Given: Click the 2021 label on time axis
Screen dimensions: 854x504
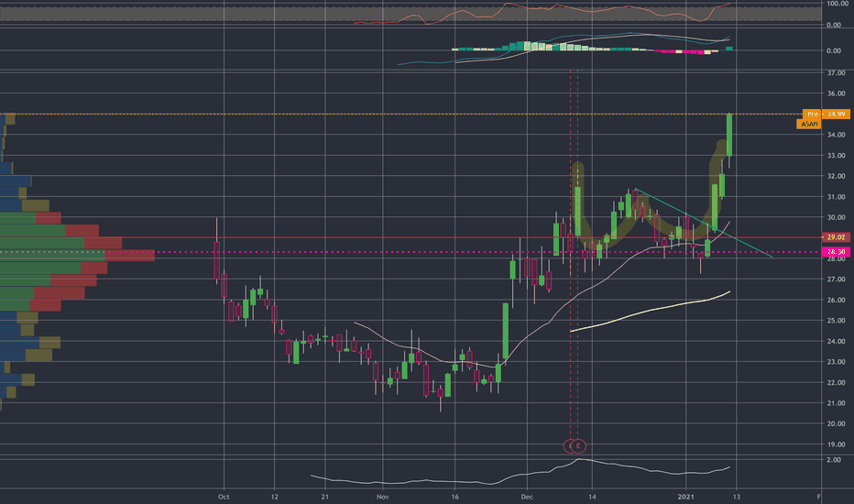Looking at the screenshot, I should [x=685, y=497].
